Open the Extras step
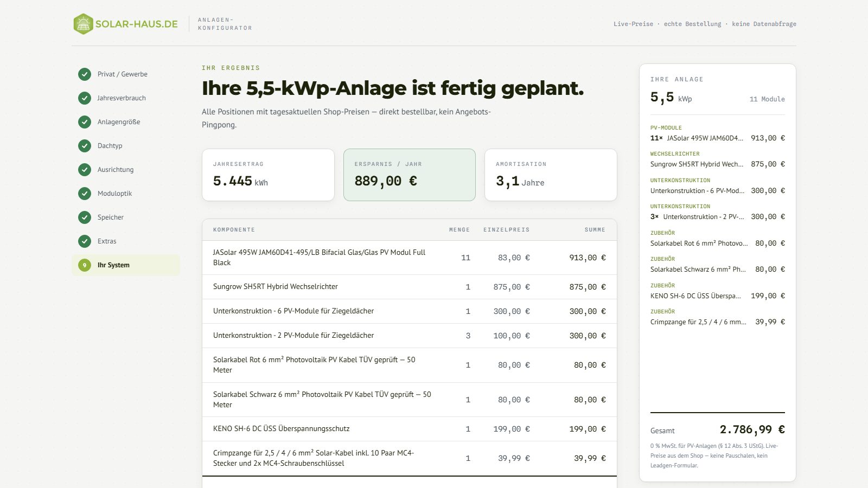This screenshot has width=868, height=488. (x=126, y=241)
